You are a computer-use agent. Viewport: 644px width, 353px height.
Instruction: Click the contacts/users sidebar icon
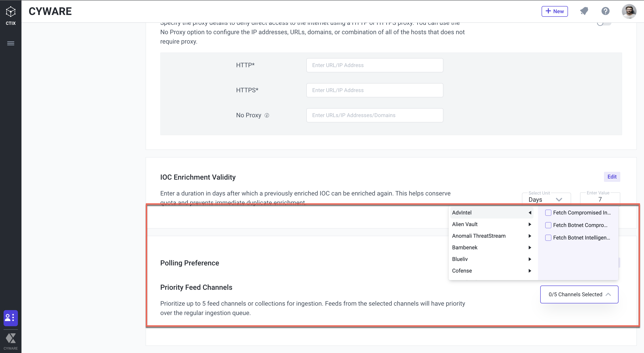[x=11, y=317]
